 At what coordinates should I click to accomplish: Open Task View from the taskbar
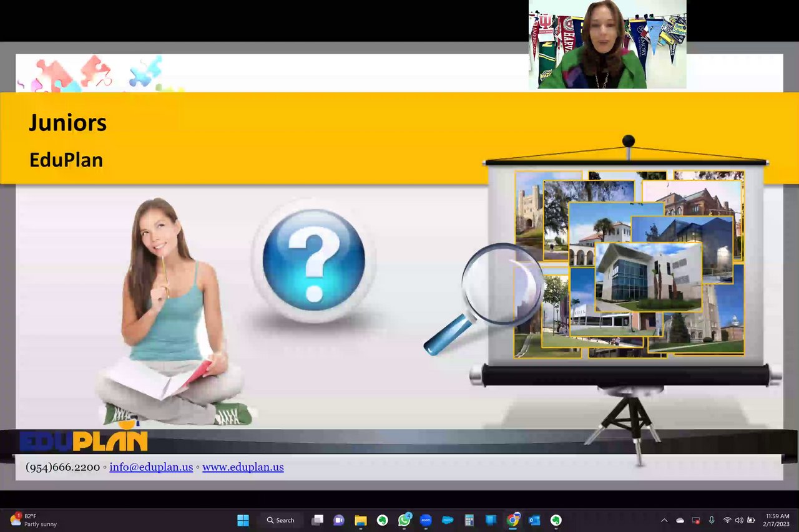317,520
